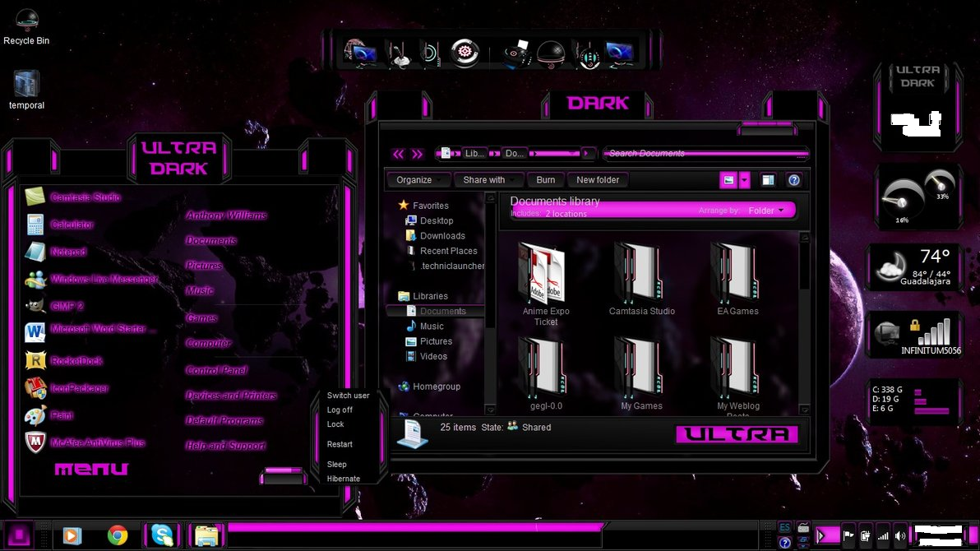
Task: Launch Skype from the taskbar
Action: [162, 535]
